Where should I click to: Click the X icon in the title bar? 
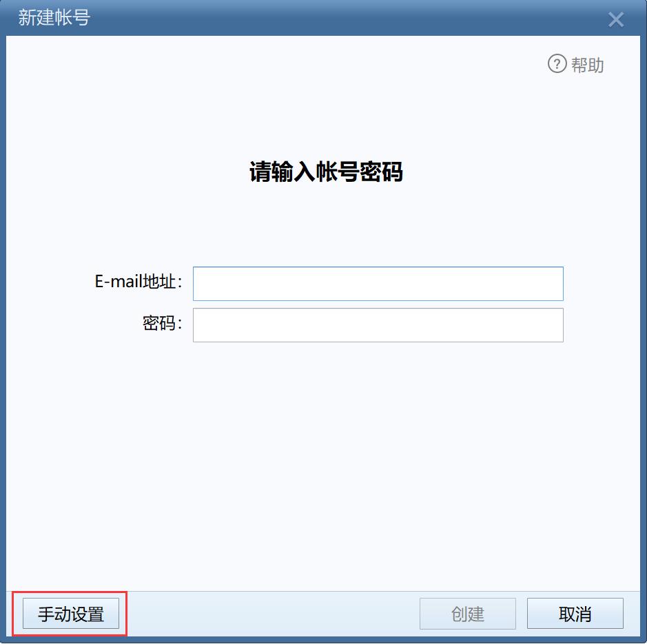(x=615, y=19)
